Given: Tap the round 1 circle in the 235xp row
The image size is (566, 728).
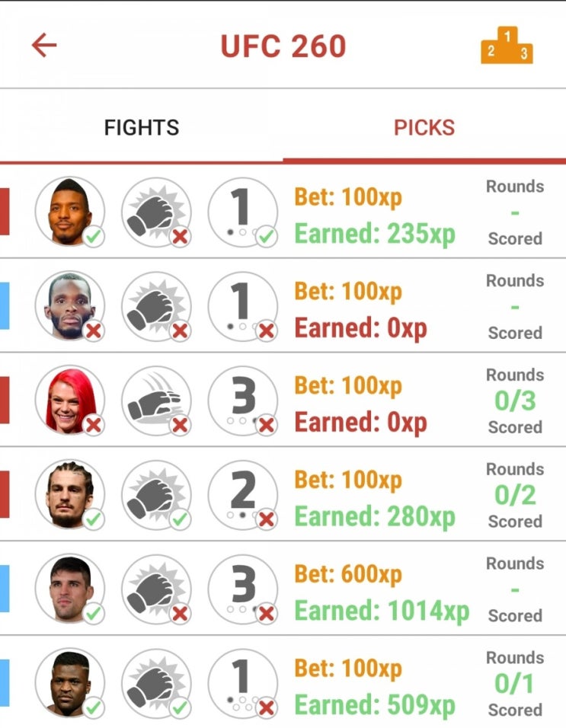Looking at the screenshot, I should click(x=243, y=212).
